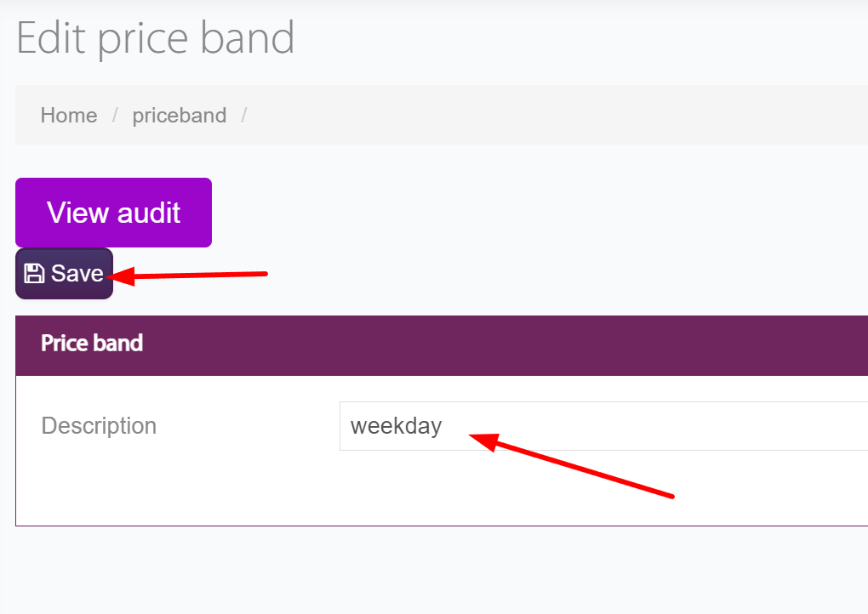Click the Price band header title text
Viewport: 868px width, 614px height.
point(92,344)
